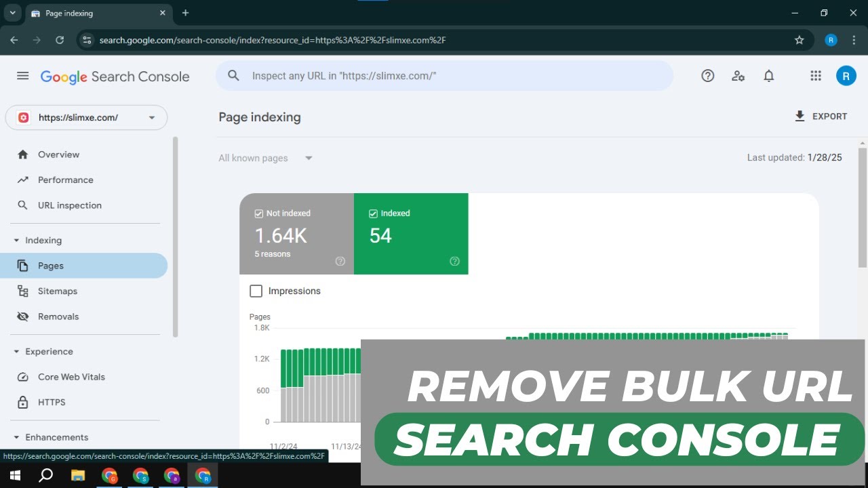The image size is (868, 488).
Task: Open the Performance report
Action: 84,180
